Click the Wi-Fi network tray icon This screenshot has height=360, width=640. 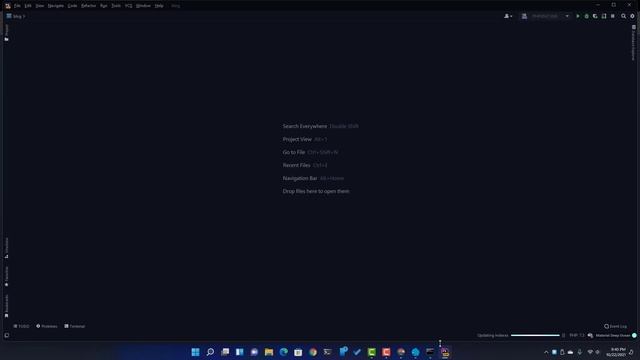(x=590, y=352)
